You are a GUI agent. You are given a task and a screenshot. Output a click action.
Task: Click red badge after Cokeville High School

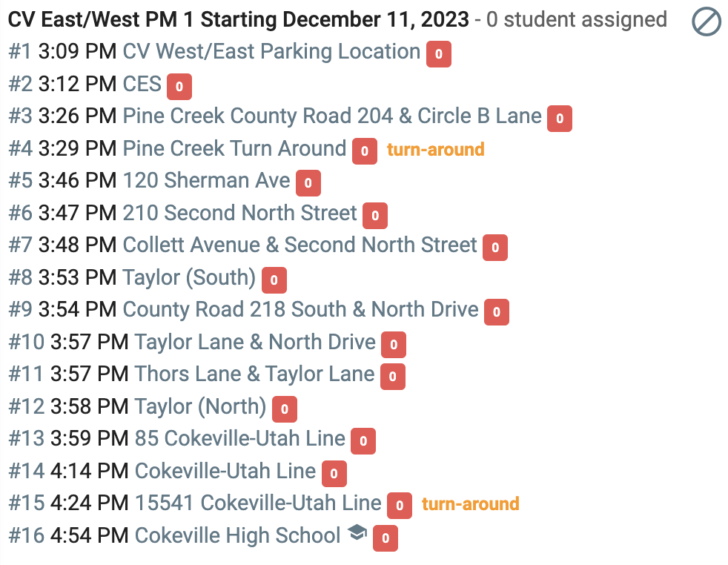[x=385, y=538]
